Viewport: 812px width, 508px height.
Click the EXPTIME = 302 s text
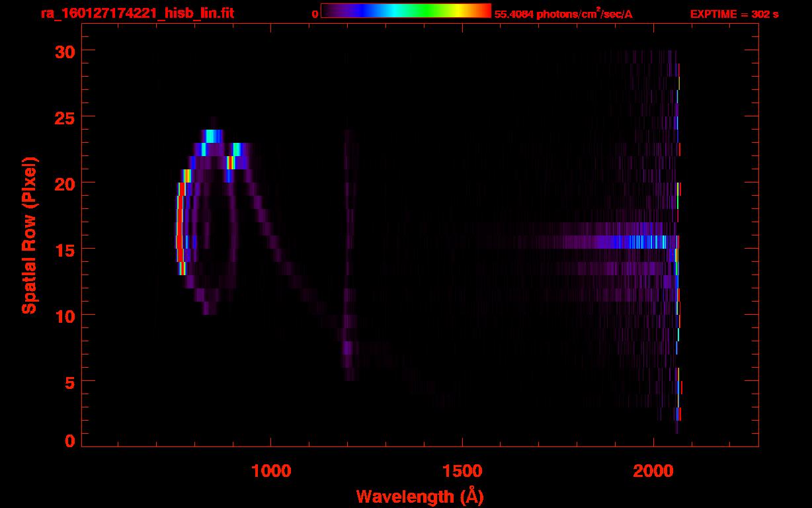pos(734,14)
